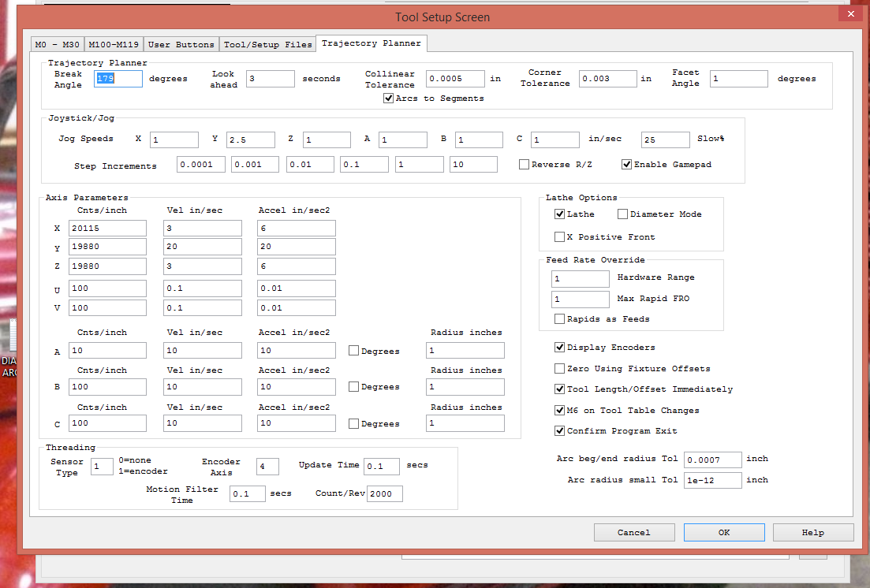870x588 pixels.
Task: Toggle the Arcs to Segments checkbox
Action: [x=388, y=99]
